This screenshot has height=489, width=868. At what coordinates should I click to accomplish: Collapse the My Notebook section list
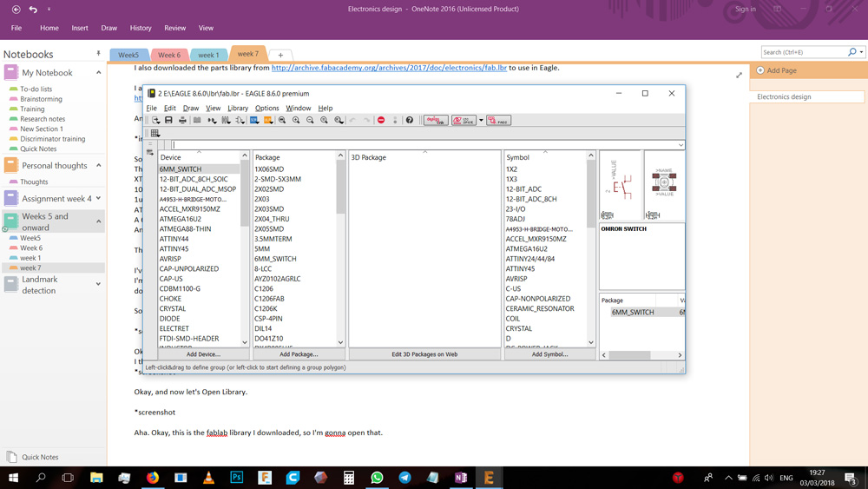pyautogui.click(x=99, y=73)
